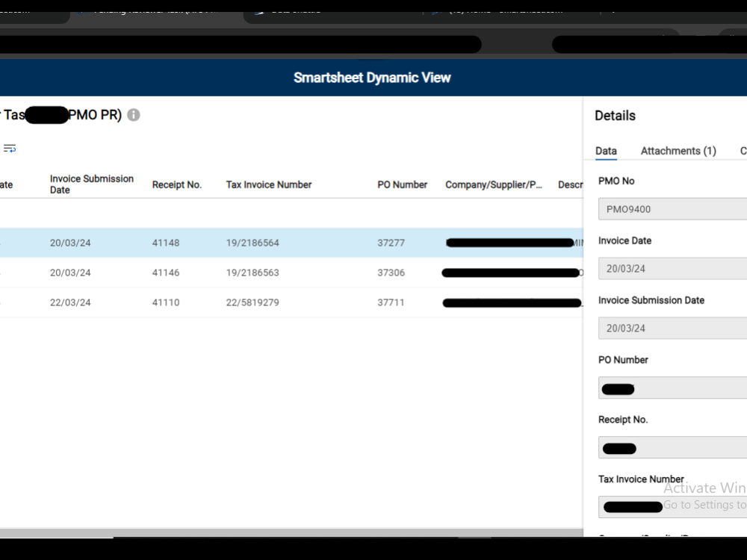747x560 pixels.
Task: Click the Tax Invoice Number field
Action: coord(672,506)
